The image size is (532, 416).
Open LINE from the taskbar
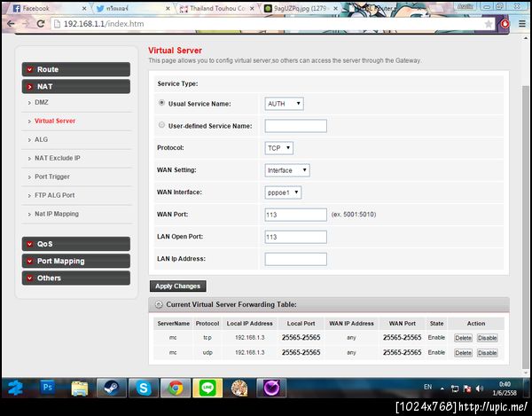click(x=207, y=388)
